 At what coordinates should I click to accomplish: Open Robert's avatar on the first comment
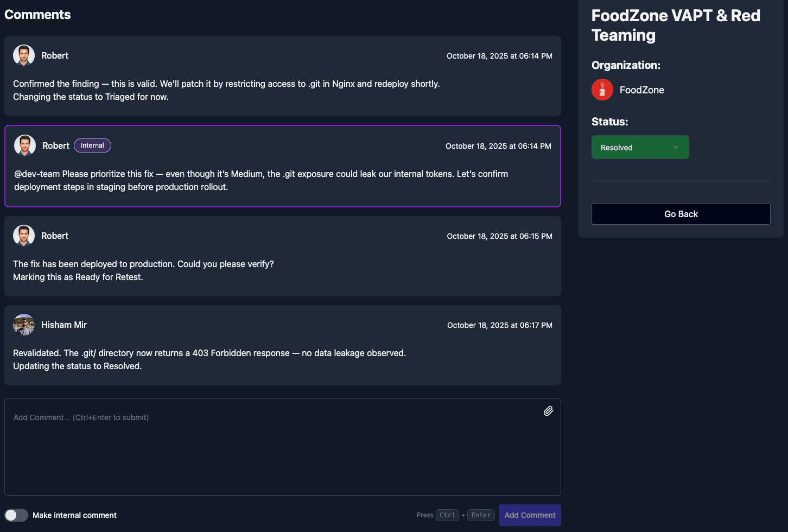pyautogui.click(x=23, y=55)
